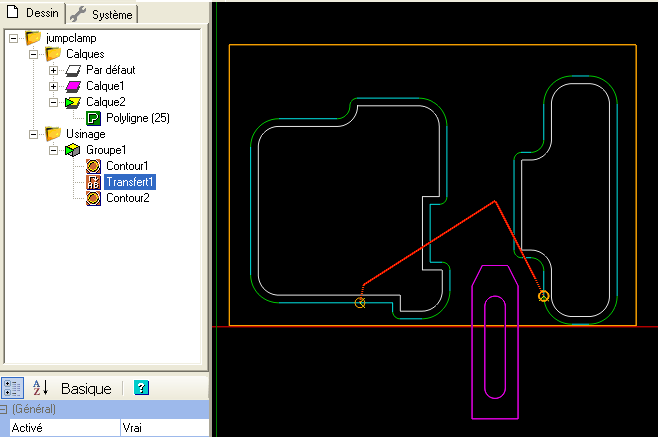Screen dimensions: 658x437
Task: Switch to the Système tab
Action: (x=103, y=14)
